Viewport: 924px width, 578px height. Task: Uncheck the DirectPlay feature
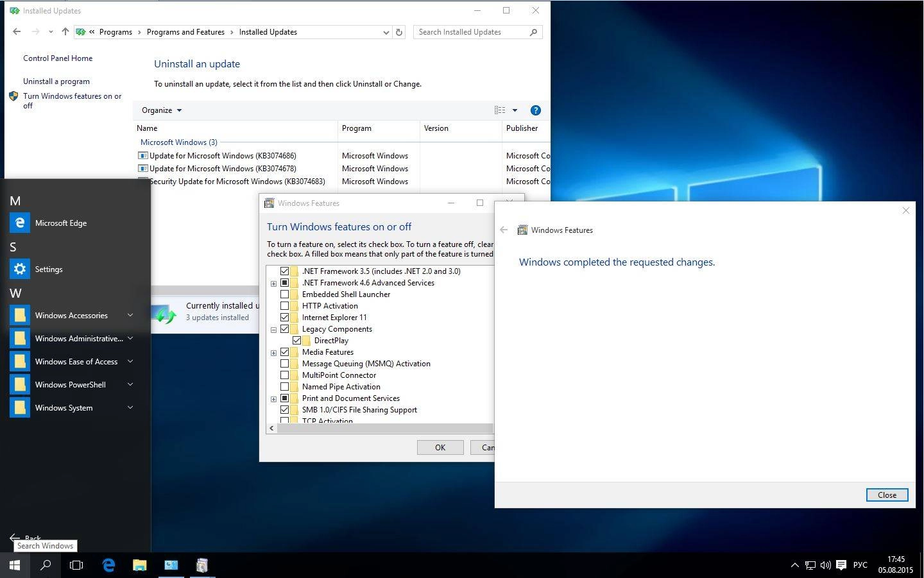click(x=296, y=341)
